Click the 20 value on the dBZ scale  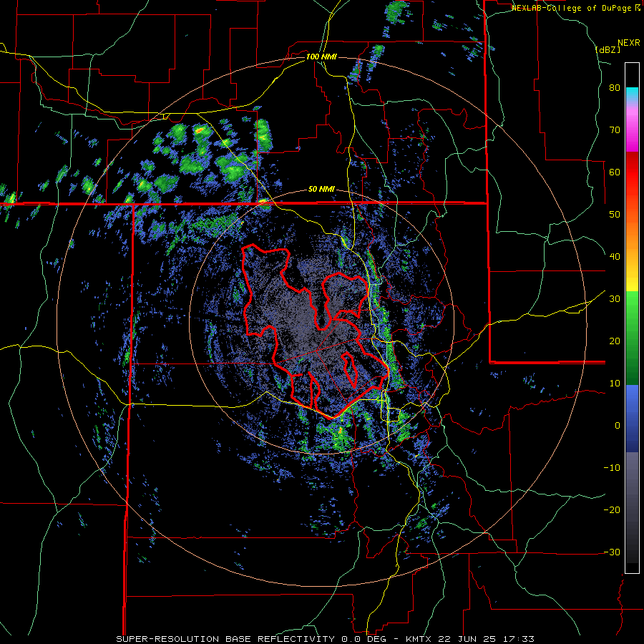coord(615,341)
